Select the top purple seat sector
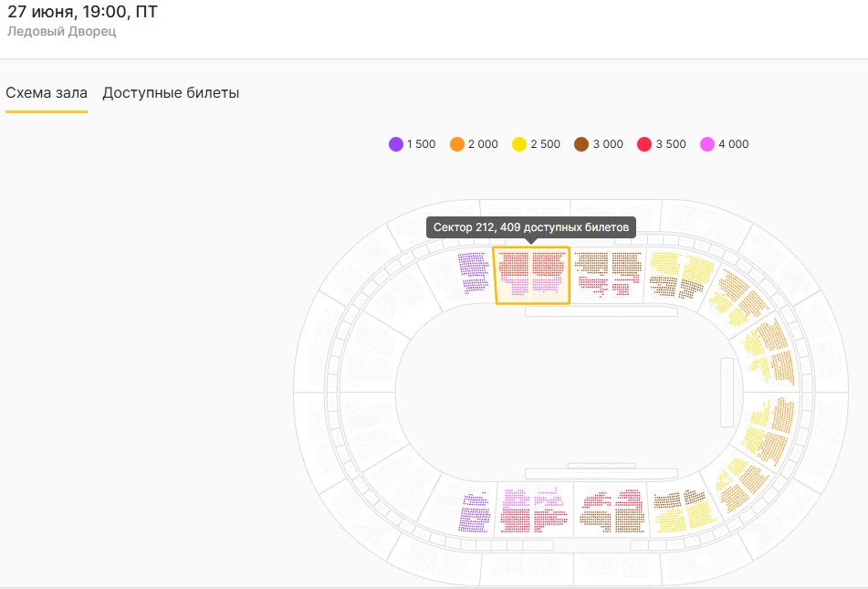 tap(474, 272)
